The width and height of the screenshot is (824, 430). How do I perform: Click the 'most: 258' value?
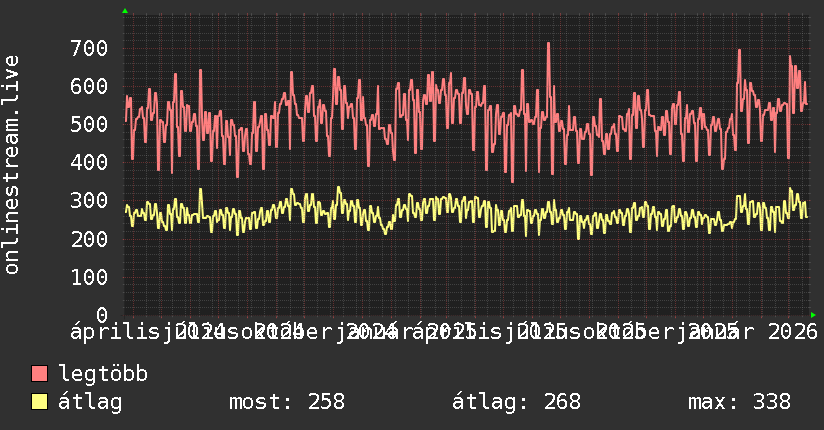click(x=287, y=402)
